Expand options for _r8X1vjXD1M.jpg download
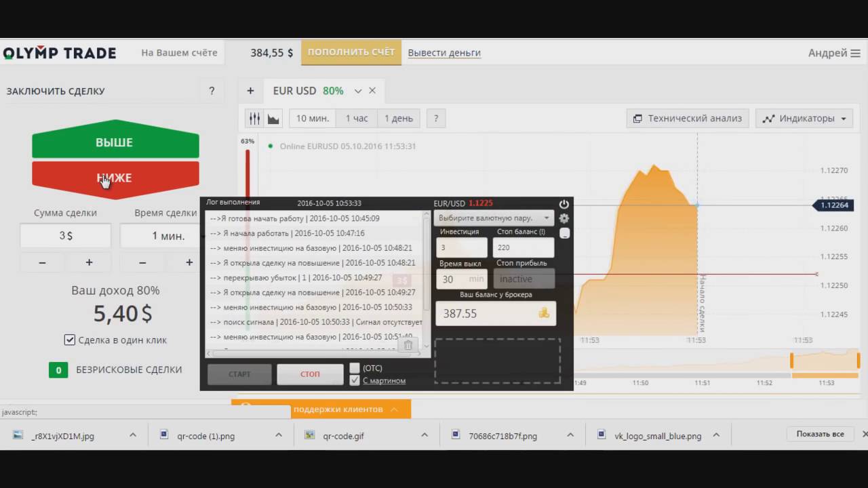The width and height of the screenshot is (868, 488). [x=133, y=435]
